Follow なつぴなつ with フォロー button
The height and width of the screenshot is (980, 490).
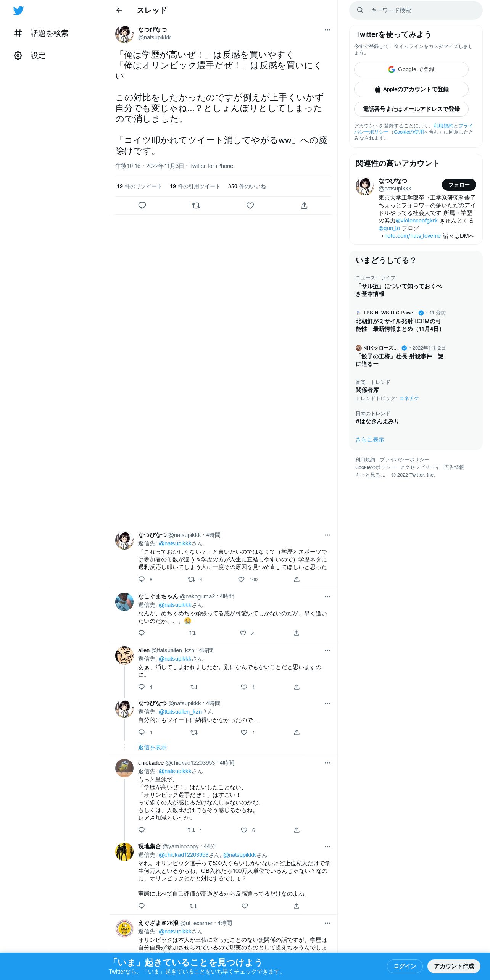pos(459,185)
